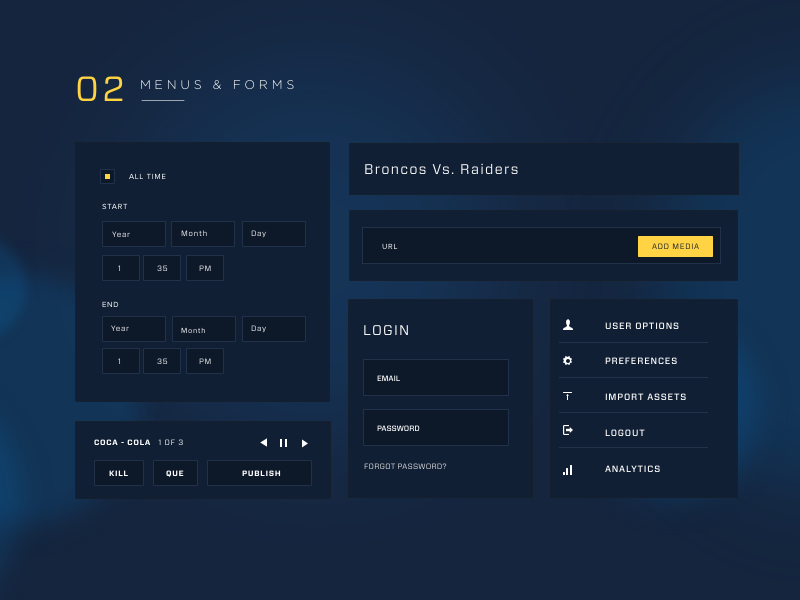This screenshot has width=800, height=600.
Task: Click the Broncos Vs. Raiders title field
Action: (544, 169)
